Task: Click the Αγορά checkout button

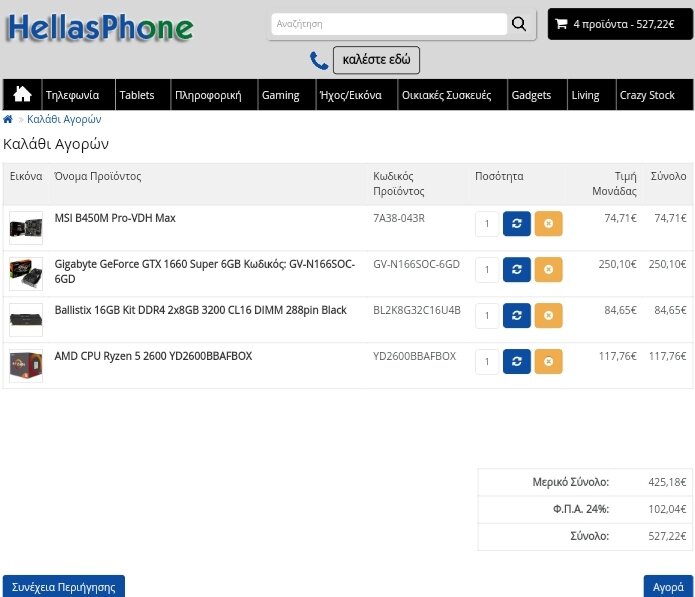Action: [x=668, y=586]
